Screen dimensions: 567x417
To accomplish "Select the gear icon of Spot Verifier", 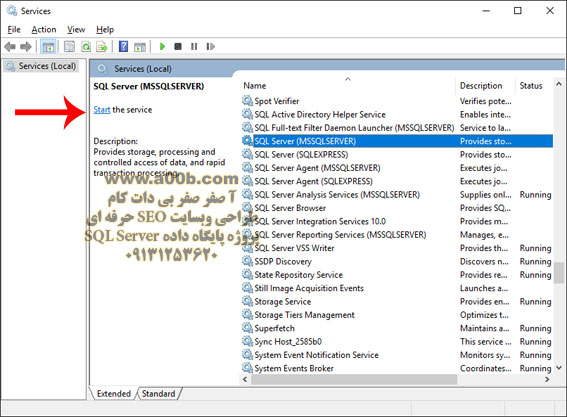I will click(247, 101).
